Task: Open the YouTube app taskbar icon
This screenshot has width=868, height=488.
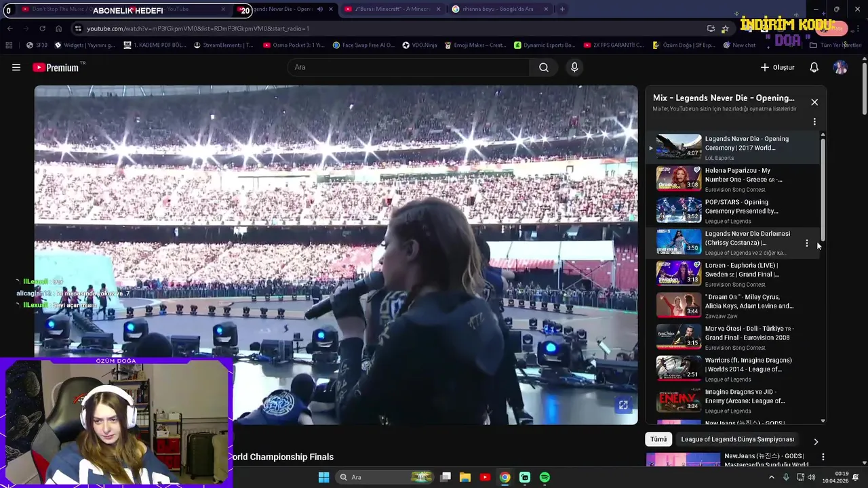Action: point(485,477)
